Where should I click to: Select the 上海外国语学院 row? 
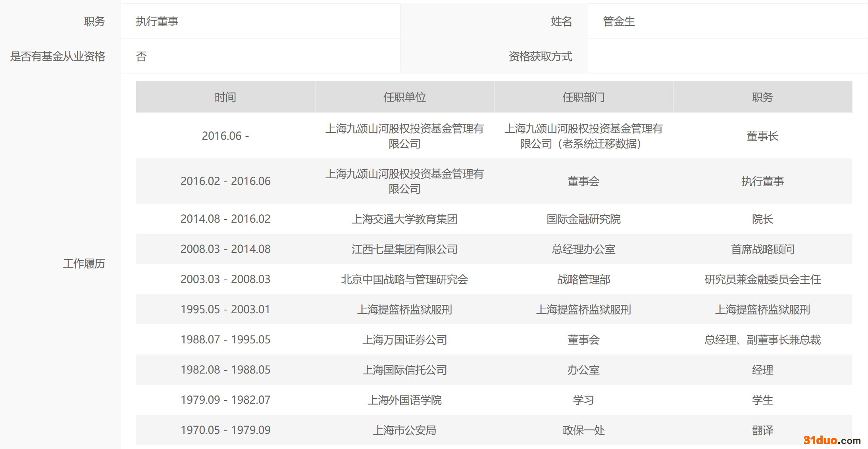(404, 400)
